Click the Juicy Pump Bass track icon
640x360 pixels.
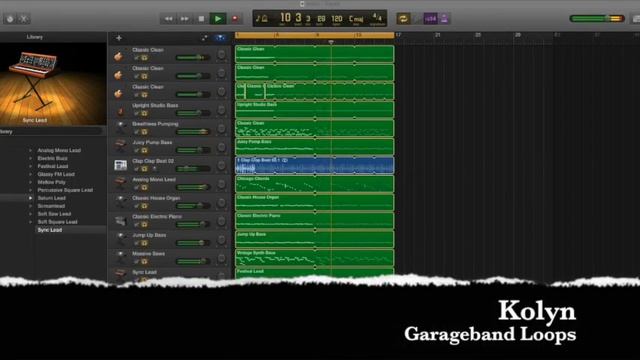click(120, 147)
